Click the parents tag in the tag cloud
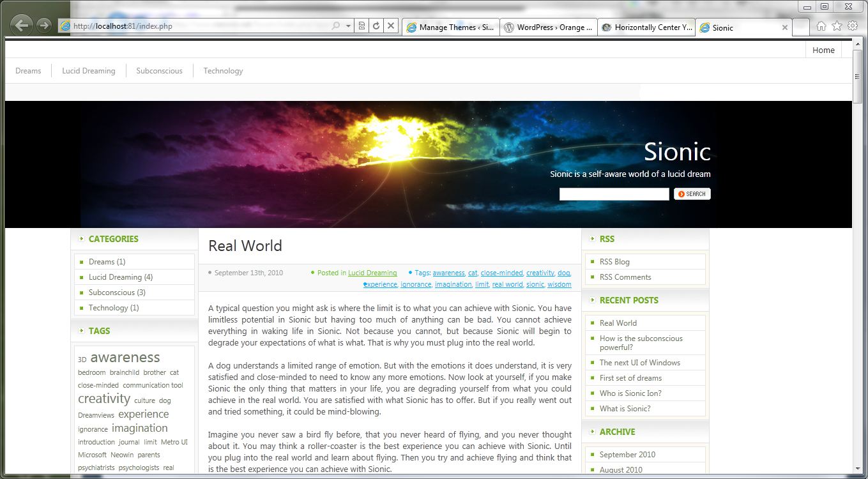This screenshot has height=479, width=868. (x=149, y=455)
